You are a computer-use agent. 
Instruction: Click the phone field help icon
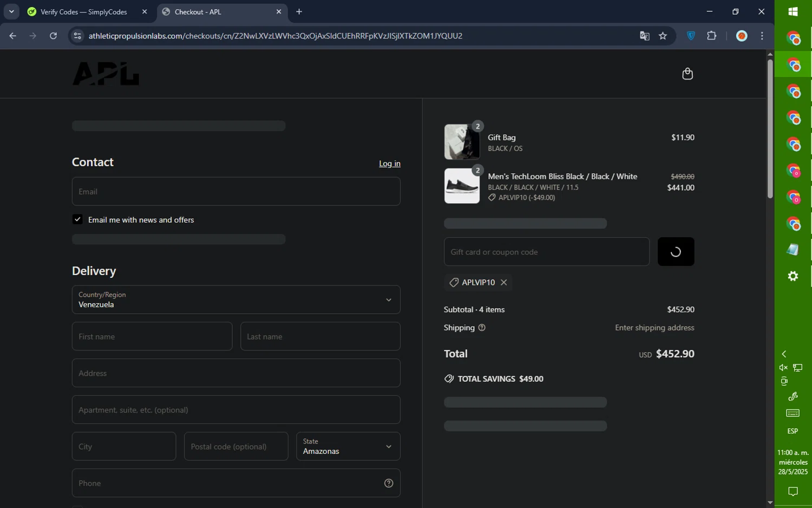pos(389,483)
